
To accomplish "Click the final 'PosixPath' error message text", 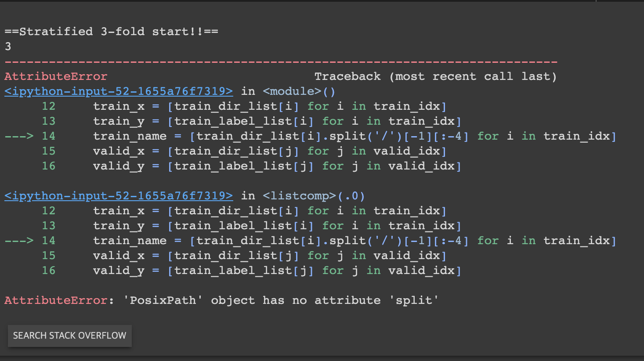I will point(281,300).
